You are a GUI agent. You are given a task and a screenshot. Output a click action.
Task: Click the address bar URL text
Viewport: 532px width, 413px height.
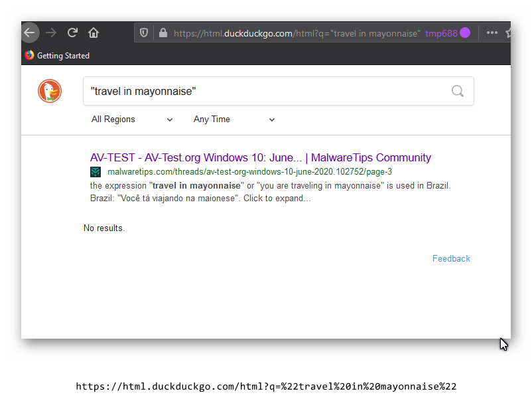click(x=297, y=33)
